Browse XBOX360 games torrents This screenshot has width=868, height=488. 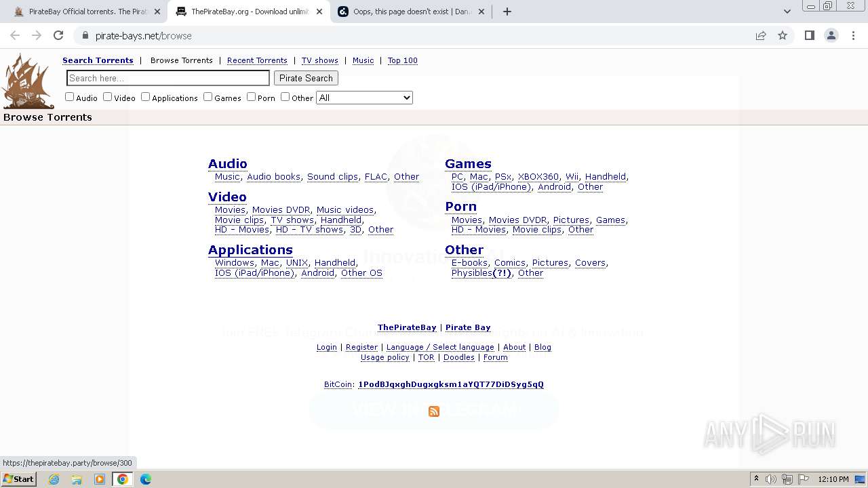click(538, 176)
